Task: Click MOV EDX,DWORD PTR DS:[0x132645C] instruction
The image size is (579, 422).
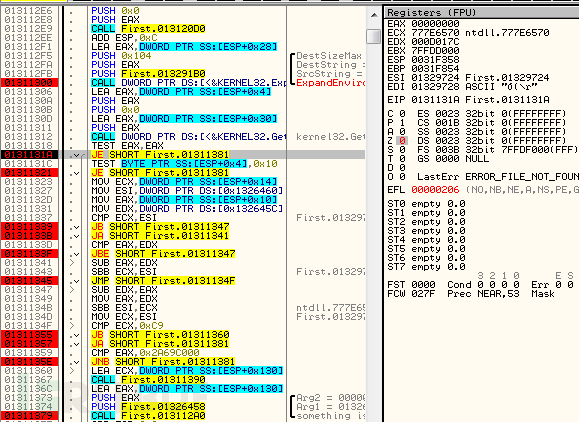Action: pos(187,209)
